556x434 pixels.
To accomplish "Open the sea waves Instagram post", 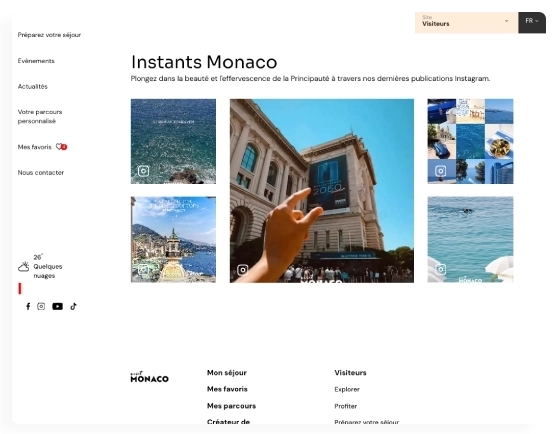I will [173, 141].
